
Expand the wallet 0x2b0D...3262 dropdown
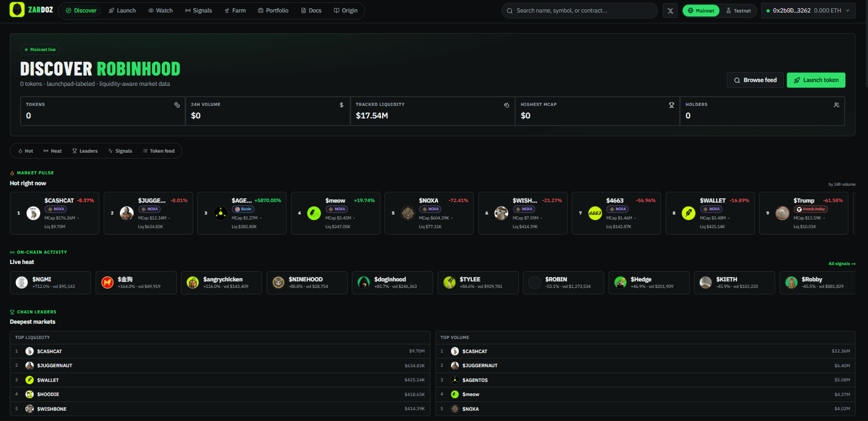[808, 10]
